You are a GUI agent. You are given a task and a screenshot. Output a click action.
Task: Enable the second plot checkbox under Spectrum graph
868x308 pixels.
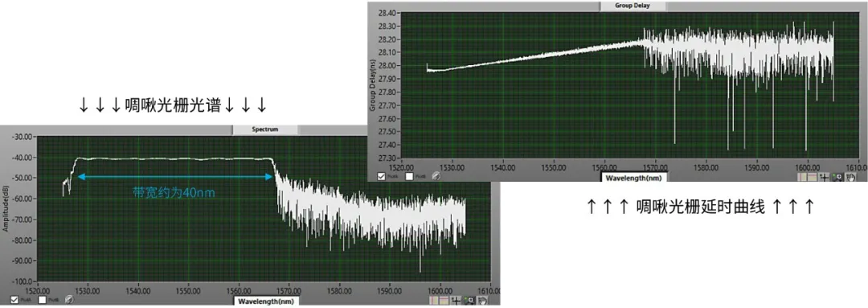(x=42, y=300)
